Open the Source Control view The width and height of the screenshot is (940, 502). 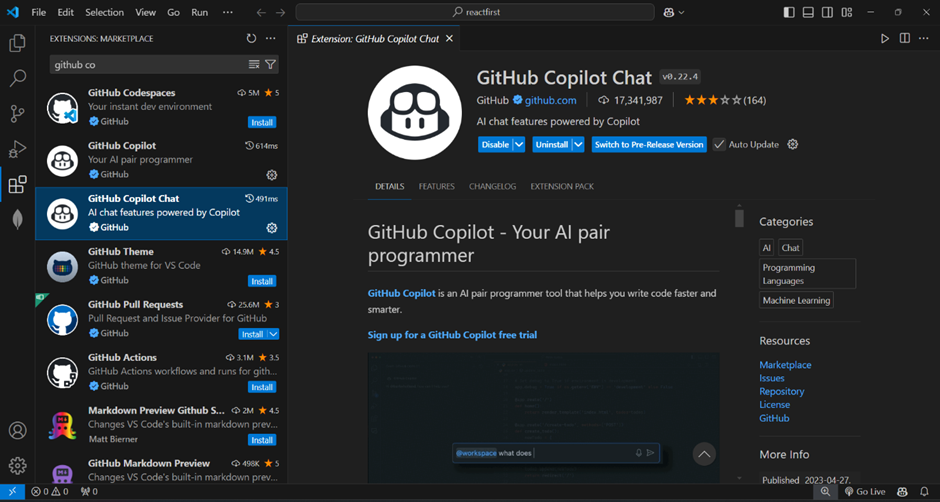17,113
